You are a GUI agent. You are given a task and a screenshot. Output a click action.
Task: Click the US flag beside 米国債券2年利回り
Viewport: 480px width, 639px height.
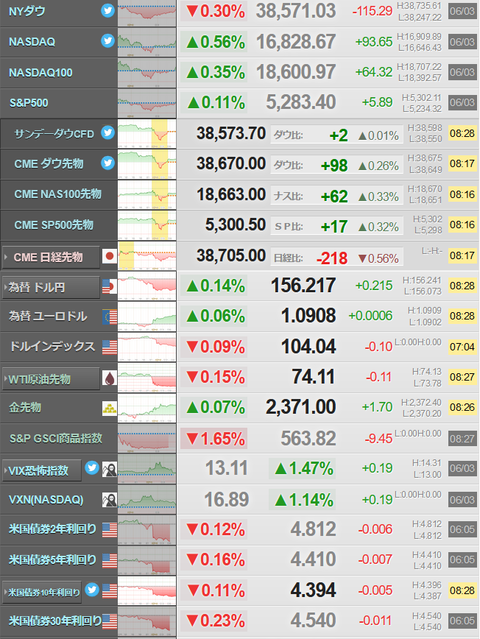click(x=110, y=530)
